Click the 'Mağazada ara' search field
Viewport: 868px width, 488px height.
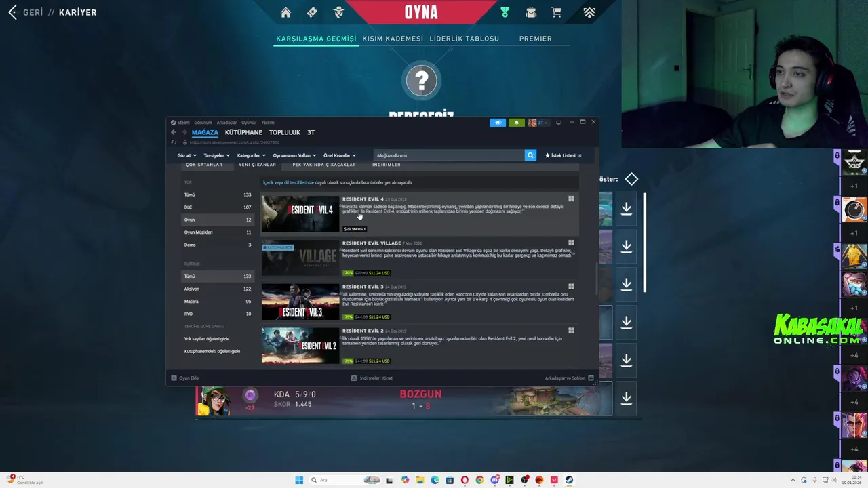click(x=450, y=155)
